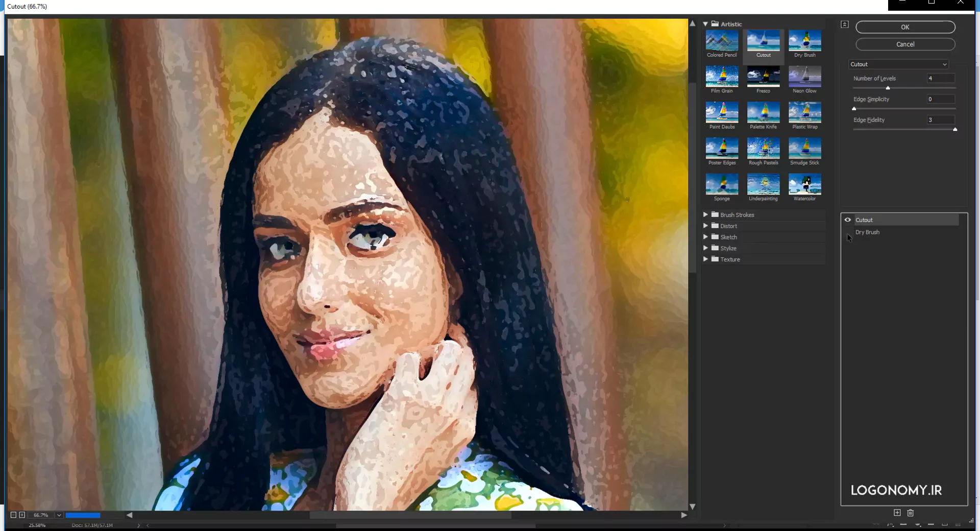Image resolution: width=980 pixels, height=531 pixels.
Task: Click the preview scroll-left arrow
Action: pyautogui.click(x=130, y=515)
